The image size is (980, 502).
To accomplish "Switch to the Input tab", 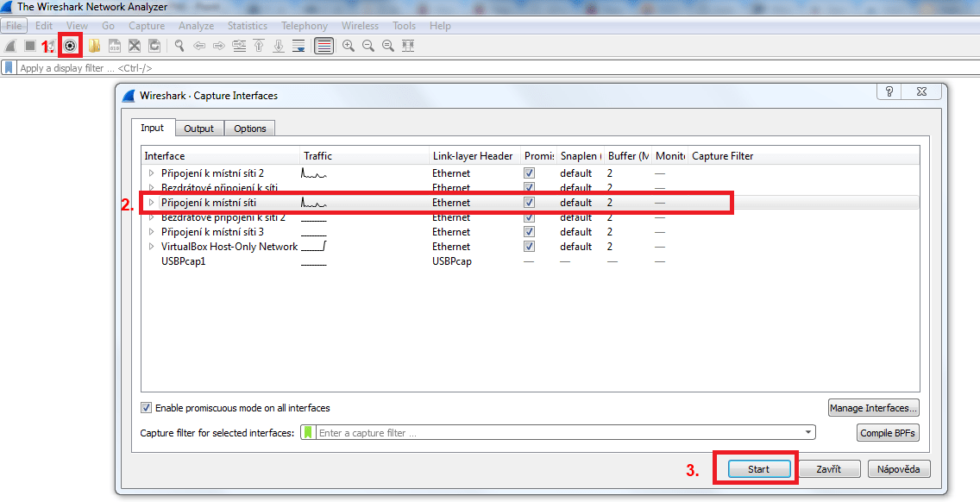I will (153, 128).
